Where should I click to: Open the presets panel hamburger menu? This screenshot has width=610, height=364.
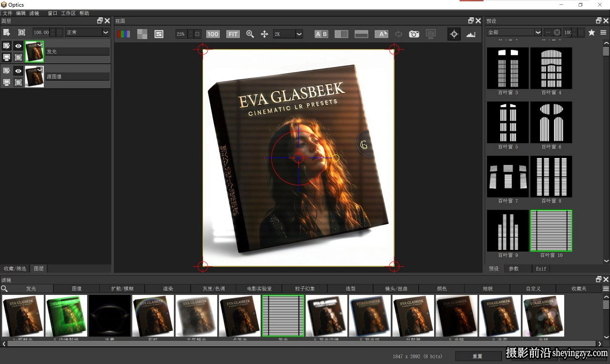tap(603, 32)
